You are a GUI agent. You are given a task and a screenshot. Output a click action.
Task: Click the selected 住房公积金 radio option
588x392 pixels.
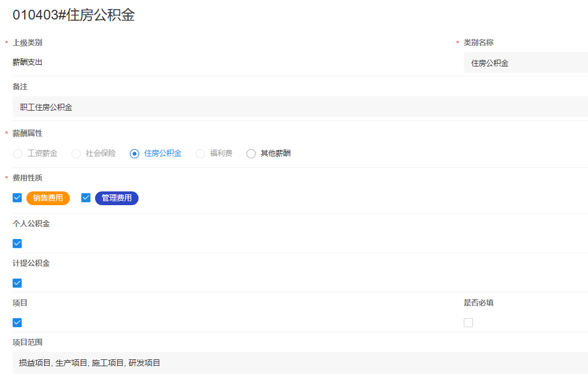(135, 153)
